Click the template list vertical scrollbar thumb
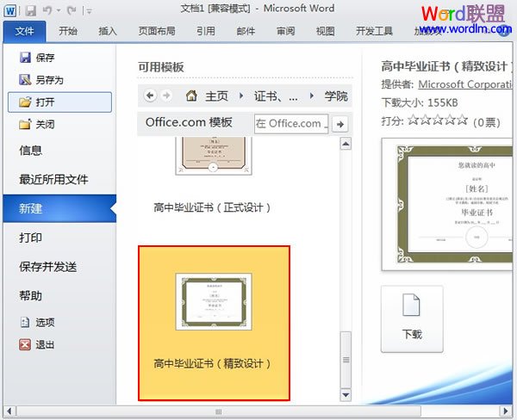The image size is (517, 420). tap(346, 360)
